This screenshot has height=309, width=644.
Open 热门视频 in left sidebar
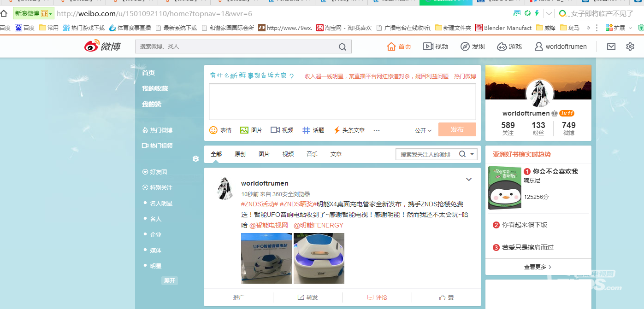pos(157,146)
